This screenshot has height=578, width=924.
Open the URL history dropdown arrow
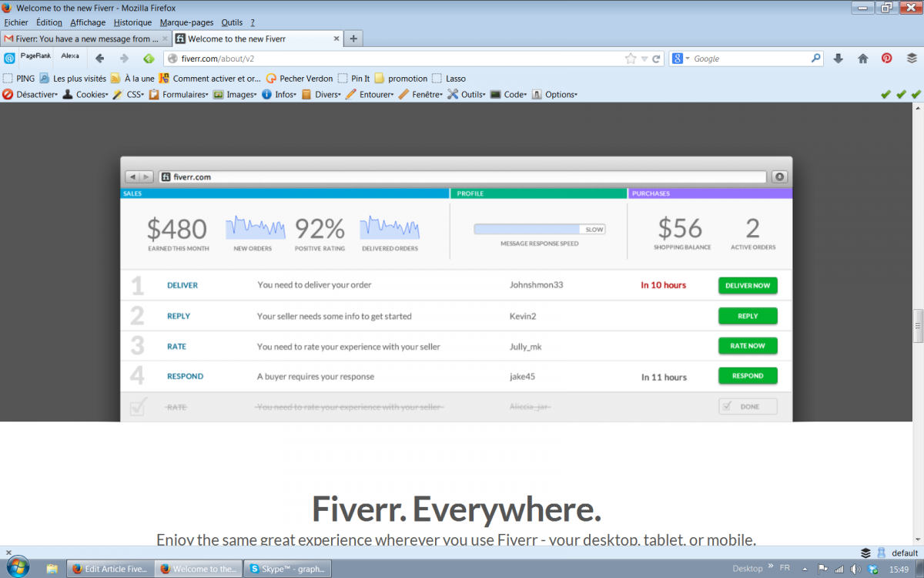[x=644, y=59]
